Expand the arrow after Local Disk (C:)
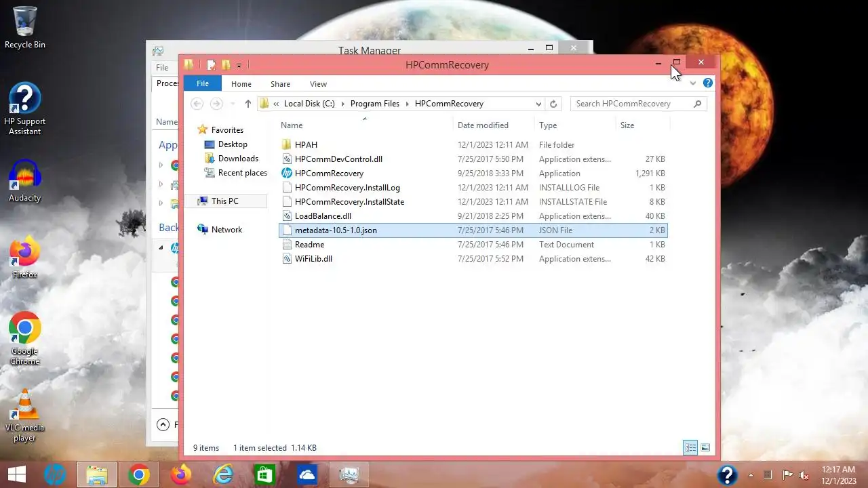868x488 pixels. click(343, 104)
